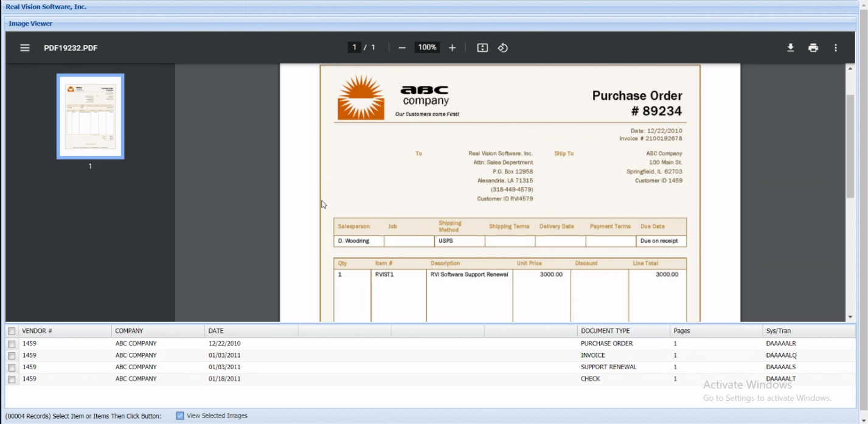Tick the checkbox for the CHECK document row

(12, 380)
